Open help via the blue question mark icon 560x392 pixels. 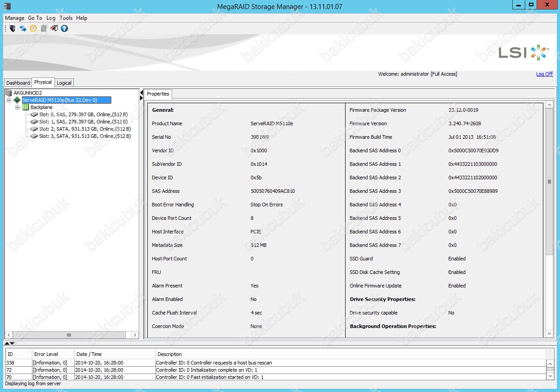(x=64, y=28)
